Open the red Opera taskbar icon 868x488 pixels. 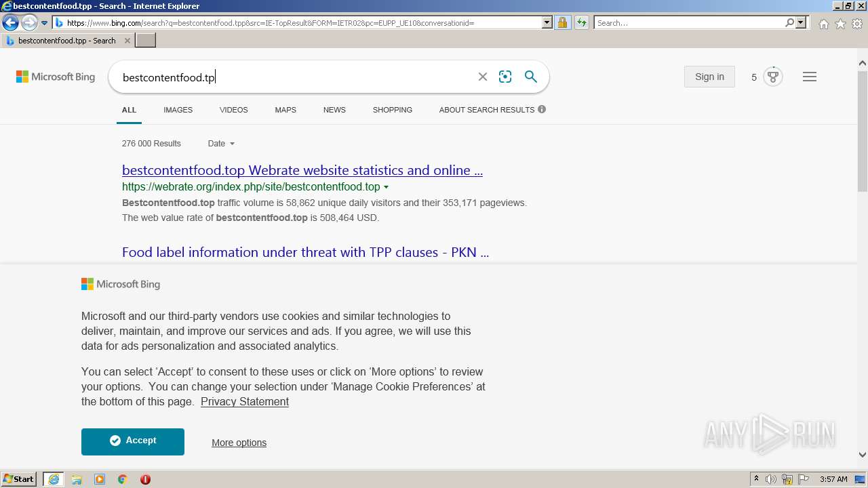click(x=145, y=479)
